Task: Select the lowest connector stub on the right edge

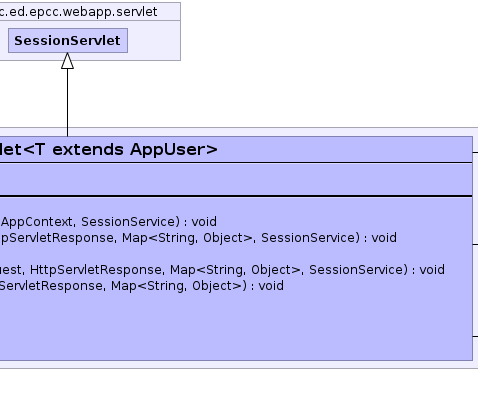Action: pos(475,336)
